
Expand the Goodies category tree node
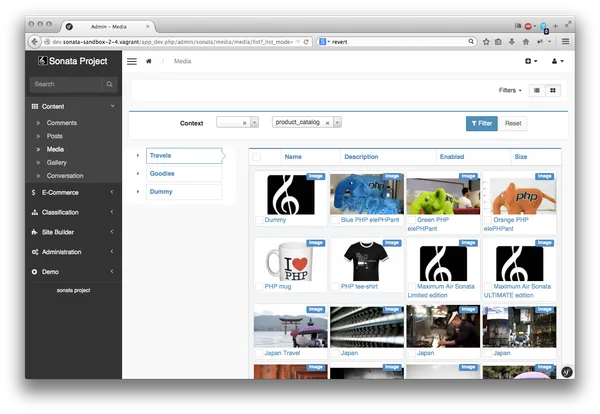[138, 173]
